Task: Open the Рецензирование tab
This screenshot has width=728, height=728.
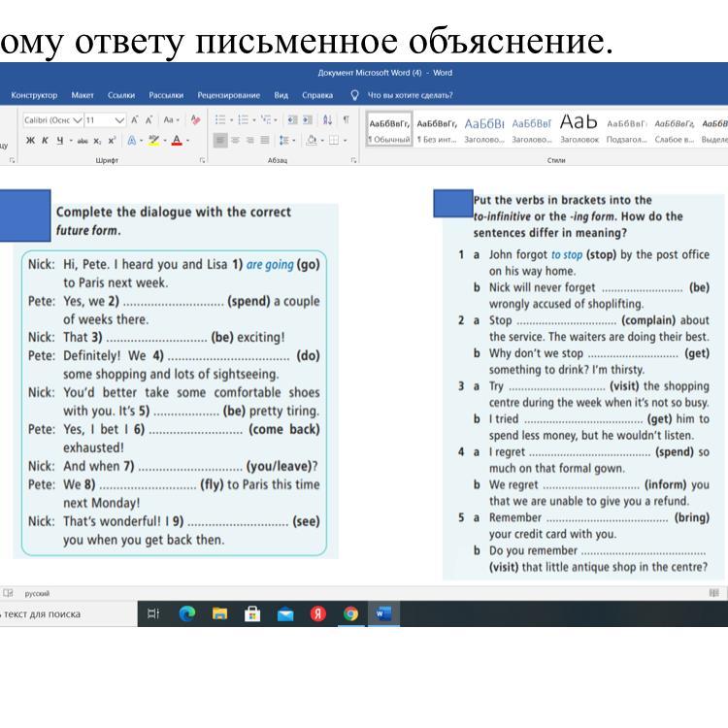Action: coord(228,95)
